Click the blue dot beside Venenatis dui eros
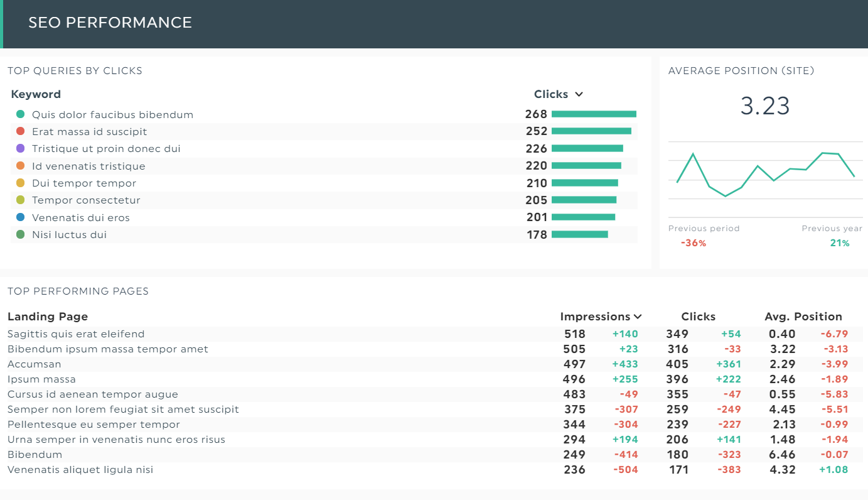 (20, 217)
